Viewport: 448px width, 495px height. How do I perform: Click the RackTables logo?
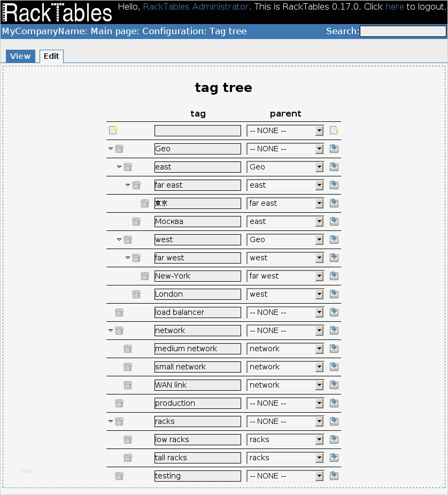click(x=57, y=12)
